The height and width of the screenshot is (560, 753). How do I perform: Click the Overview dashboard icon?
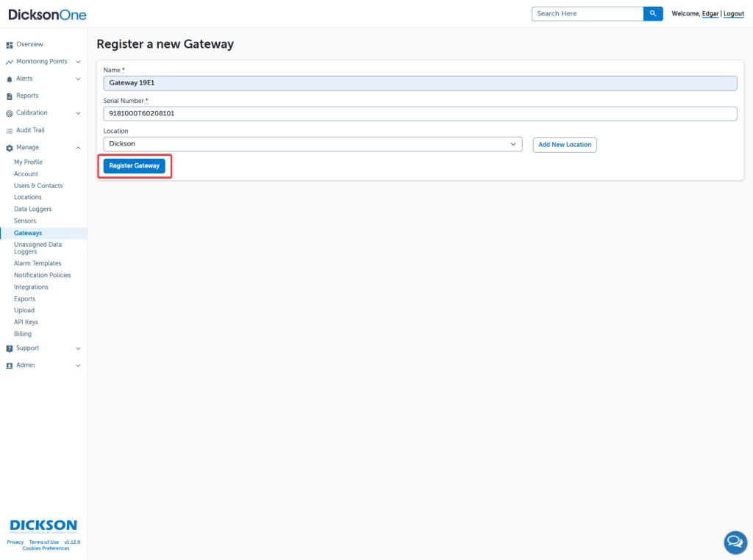coord(10,45)
